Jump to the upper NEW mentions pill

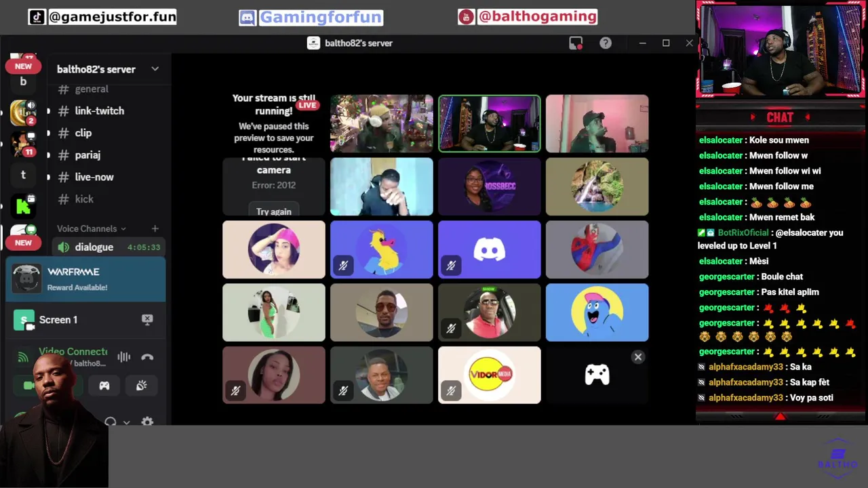coord(23,66)
